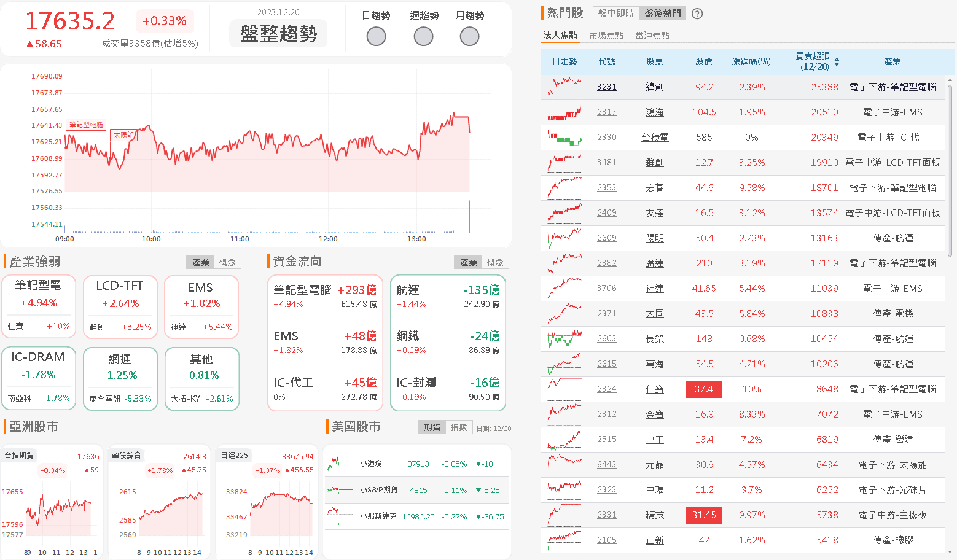Image resolution: width=957 pixels, height=560 pixels.
Task: Click the 小道瓊 futures mini chart
Action: click(x=340, y=464)
